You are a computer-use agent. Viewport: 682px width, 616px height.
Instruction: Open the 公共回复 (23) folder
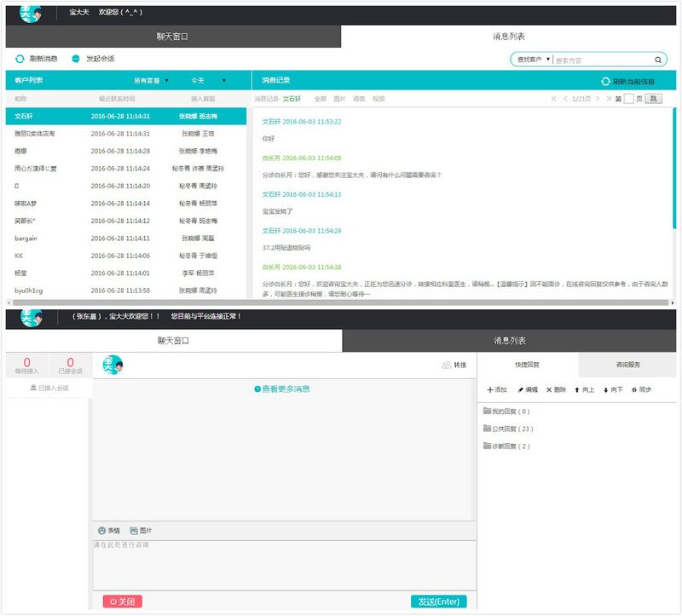coord(508,429)
